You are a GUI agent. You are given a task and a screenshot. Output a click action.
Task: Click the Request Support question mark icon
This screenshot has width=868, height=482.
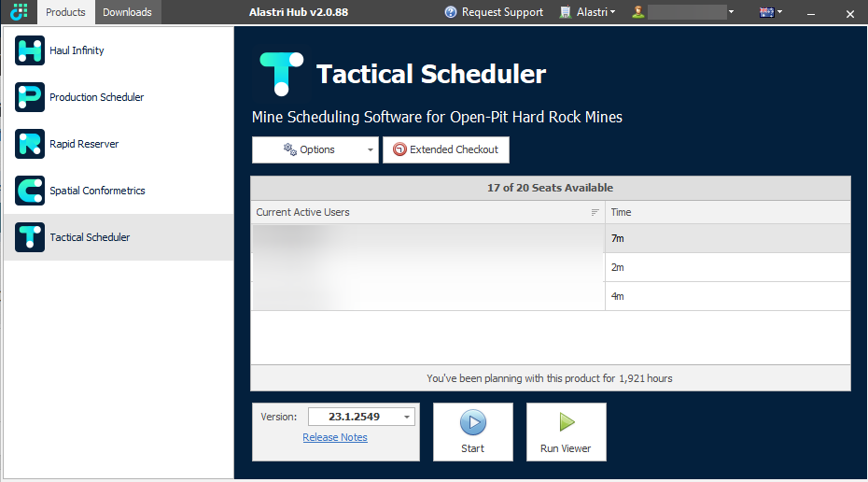[x=451, y=11]
